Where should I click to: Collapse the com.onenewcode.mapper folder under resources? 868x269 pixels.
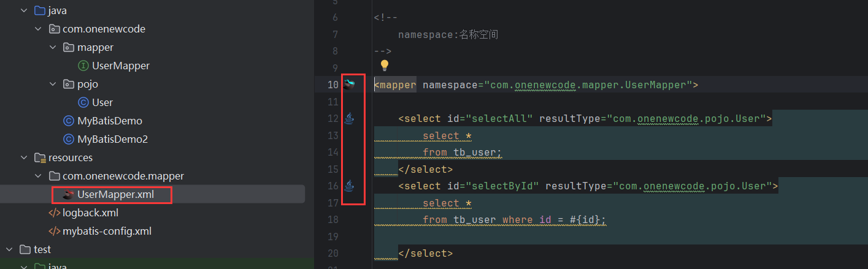pyautogui.click(x=39, y=176)
